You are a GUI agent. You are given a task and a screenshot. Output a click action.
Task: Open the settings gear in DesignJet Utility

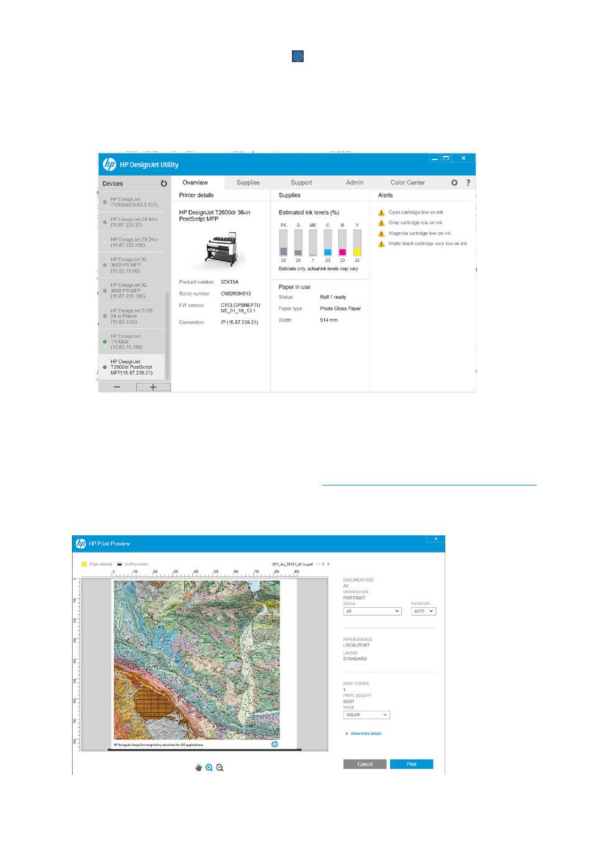coord(455,183)
